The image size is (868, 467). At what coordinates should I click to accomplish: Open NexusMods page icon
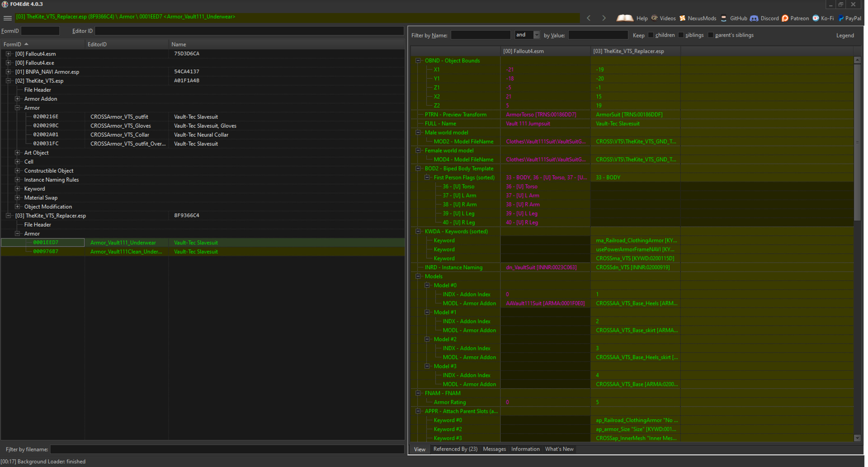pyautogui.click(x=683, y=18)
